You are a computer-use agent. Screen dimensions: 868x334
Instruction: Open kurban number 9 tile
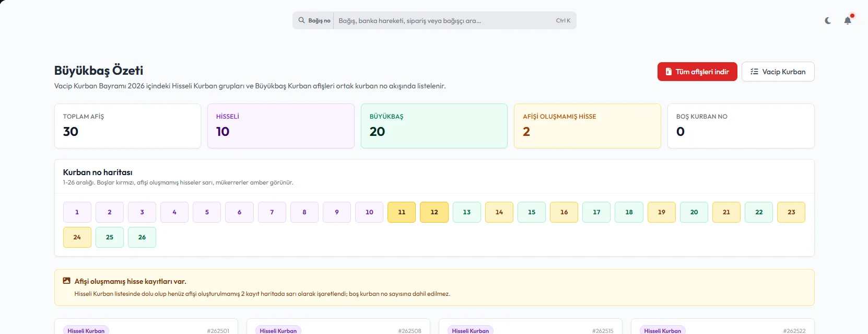(337, 212)
